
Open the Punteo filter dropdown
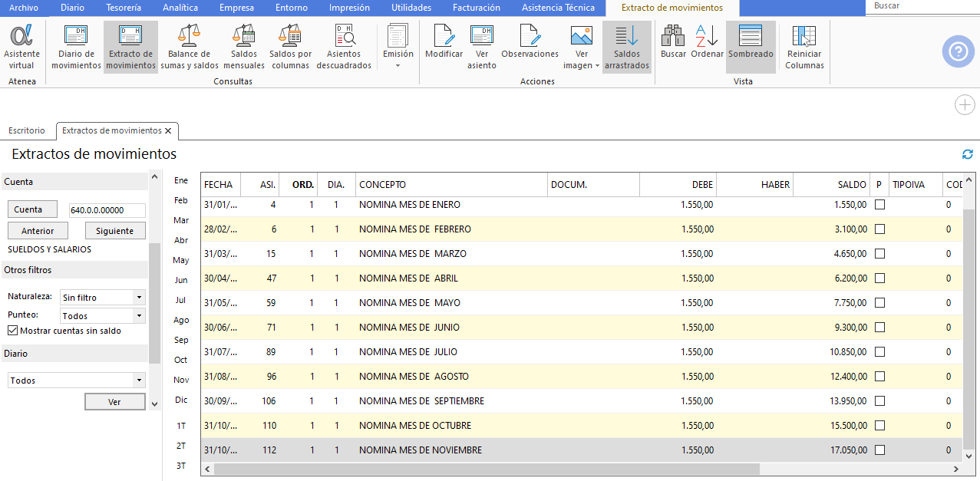click(x=139, y=316)
